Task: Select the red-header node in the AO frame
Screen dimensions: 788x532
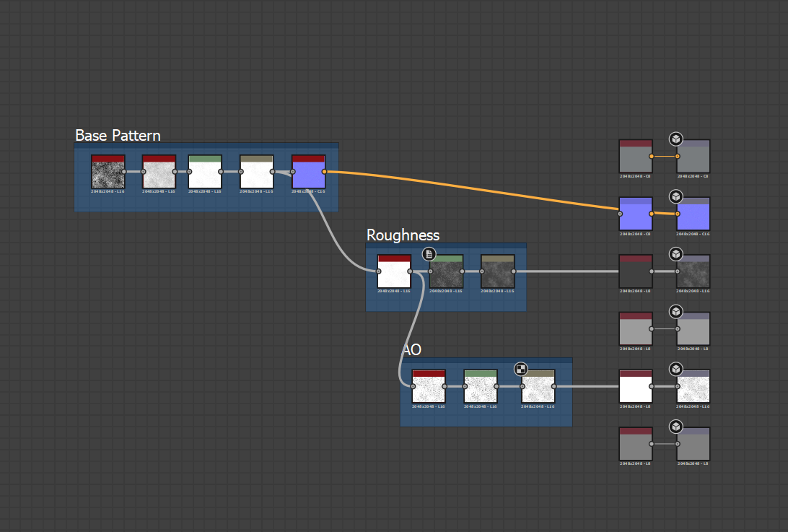Action: [x=429, y=386]
